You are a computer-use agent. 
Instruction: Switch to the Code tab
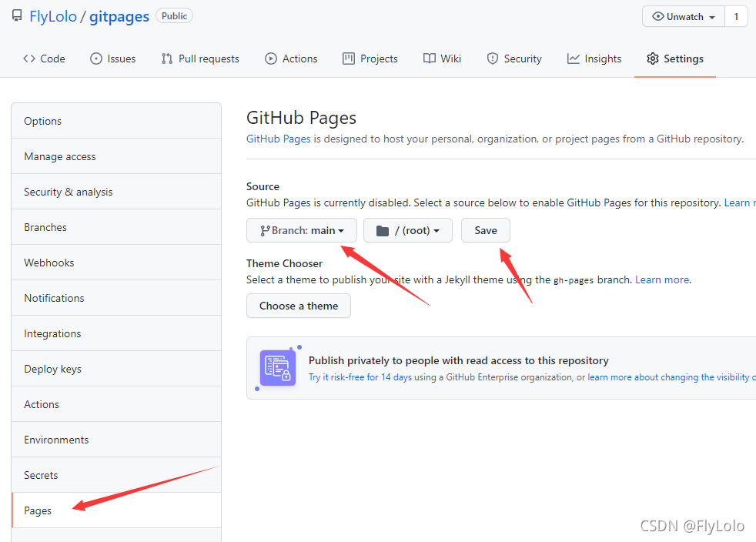click(44, 59)
